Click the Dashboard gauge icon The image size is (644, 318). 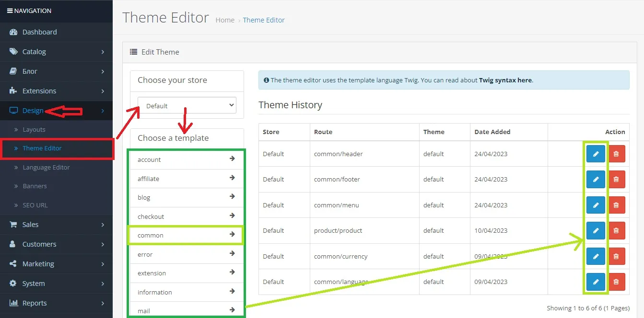(x=13, y=32)
